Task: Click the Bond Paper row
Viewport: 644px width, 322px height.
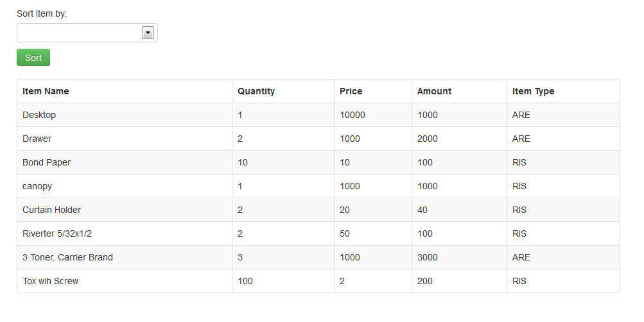Action: point(318,162)
